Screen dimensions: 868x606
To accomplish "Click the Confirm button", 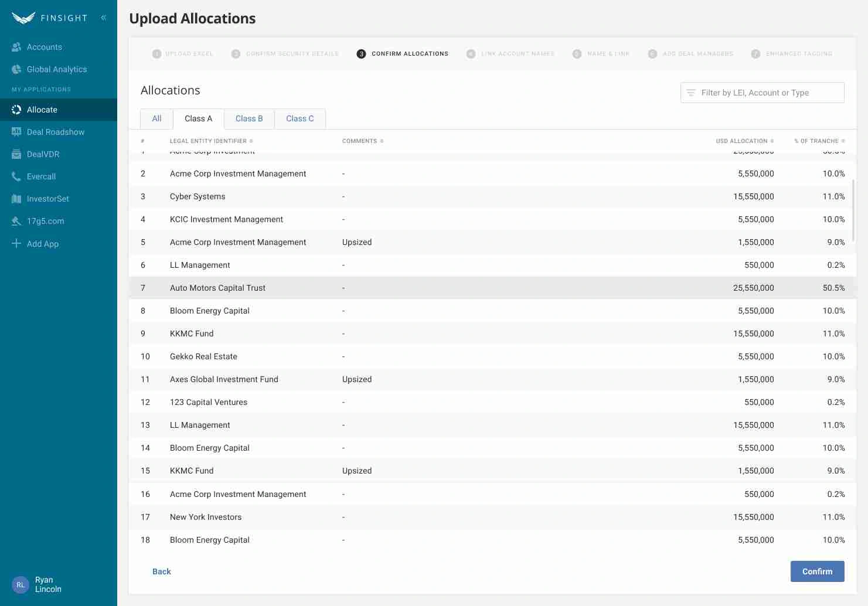I will (x=817, y=571).
